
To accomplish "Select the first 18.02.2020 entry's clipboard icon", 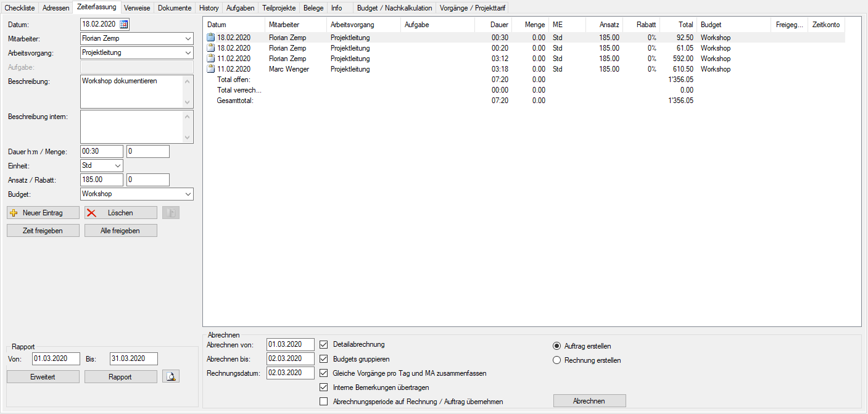I will coord(210,38).
